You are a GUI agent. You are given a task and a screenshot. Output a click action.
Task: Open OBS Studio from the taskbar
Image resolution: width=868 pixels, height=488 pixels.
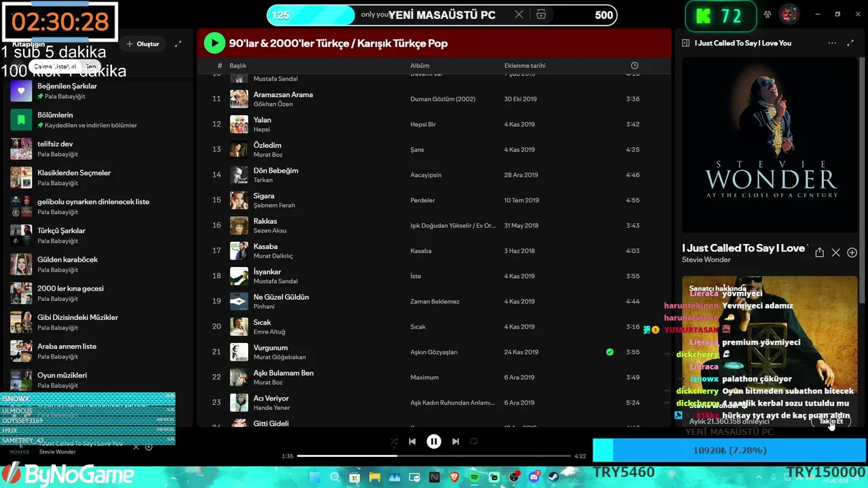point(515,478)
